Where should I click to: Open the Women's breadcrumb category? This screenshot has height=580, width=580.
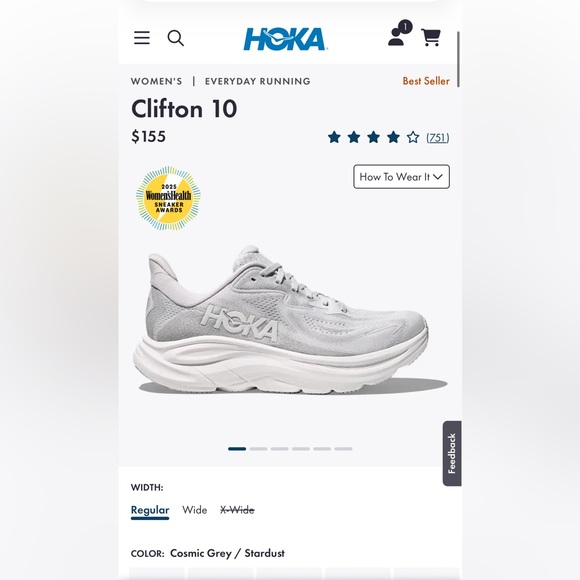[156, 81]
